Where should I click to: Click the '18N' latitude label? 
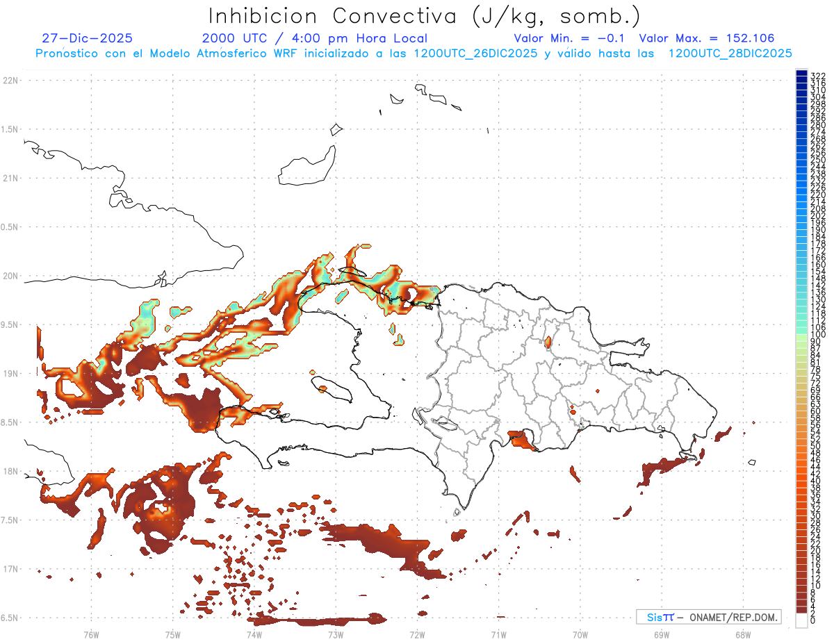click(x=10, y=471)
